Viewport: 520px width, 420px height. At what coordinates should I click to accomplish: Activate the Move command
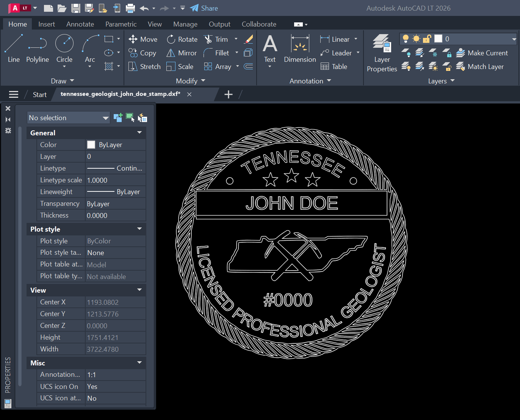[x=143, y=39]
